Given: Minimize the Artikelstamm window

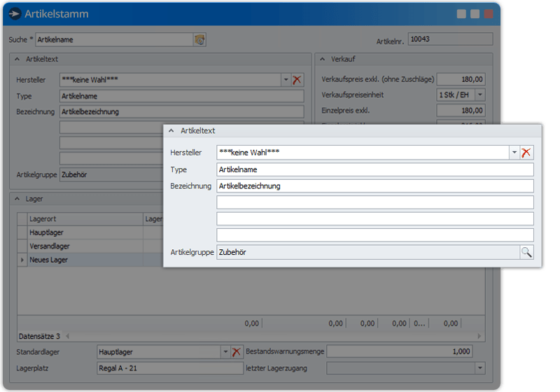Looking at the screenshot, I should tap(461, 14).
